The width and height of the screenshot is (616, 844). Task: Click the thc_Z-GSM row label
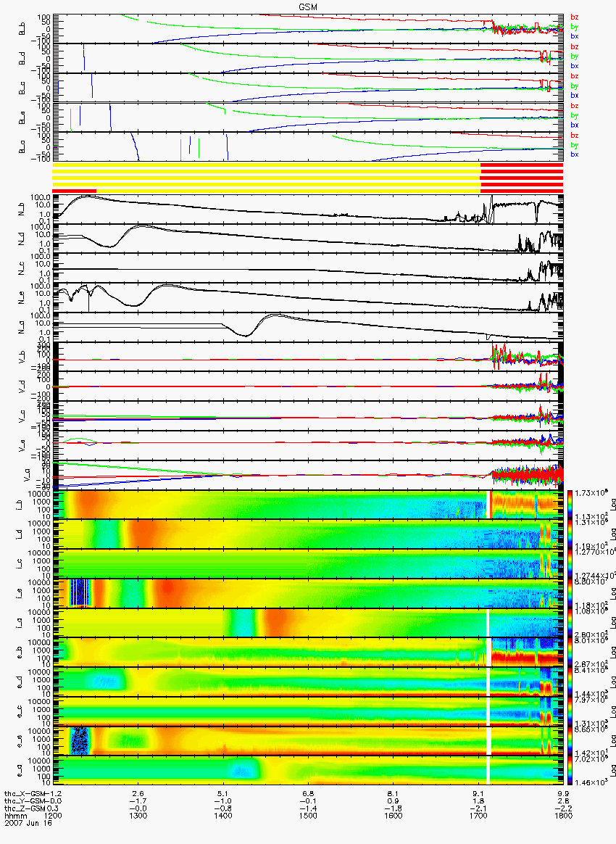point(26,808)
